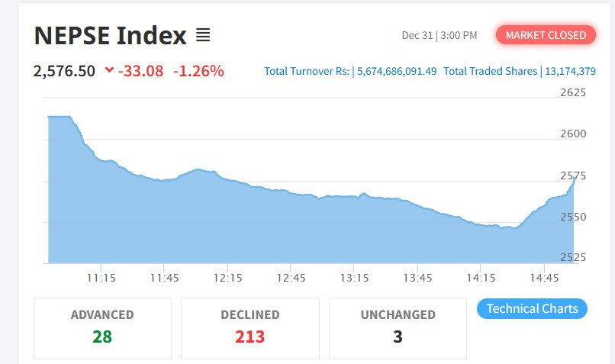Select the Total Turnover Rs figure
Image resolution: width=615 pixels, height=364 pixels.
394,71
